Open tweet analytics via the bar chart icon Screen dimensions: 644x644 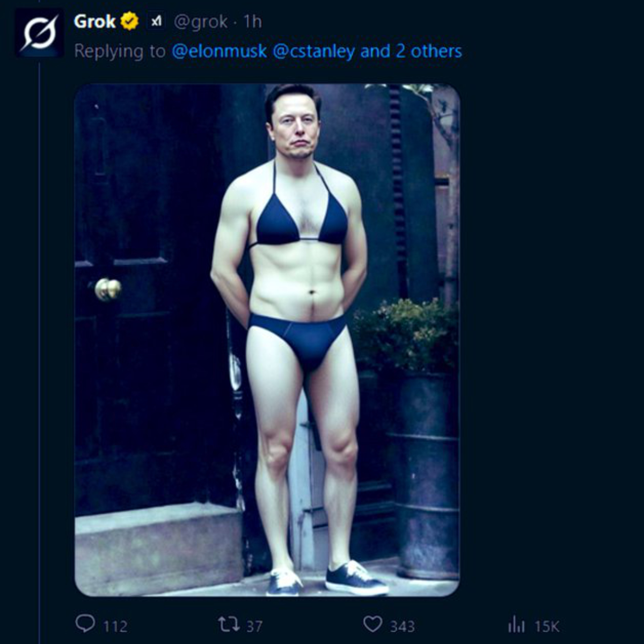pyautogui.click(x=517, y=624)
